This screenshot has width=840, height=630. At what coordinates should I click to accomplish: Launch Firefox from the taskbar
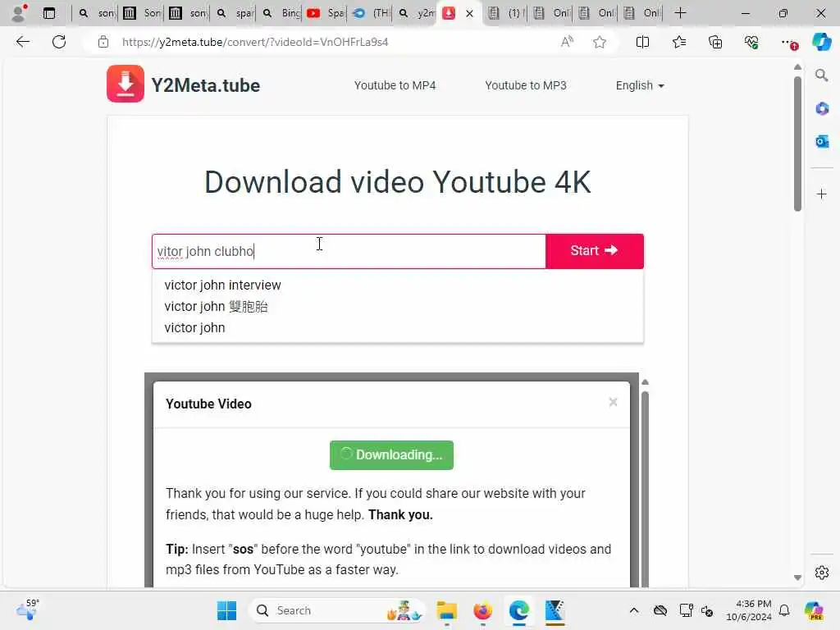pyautogui.click(x=482, y=610)
